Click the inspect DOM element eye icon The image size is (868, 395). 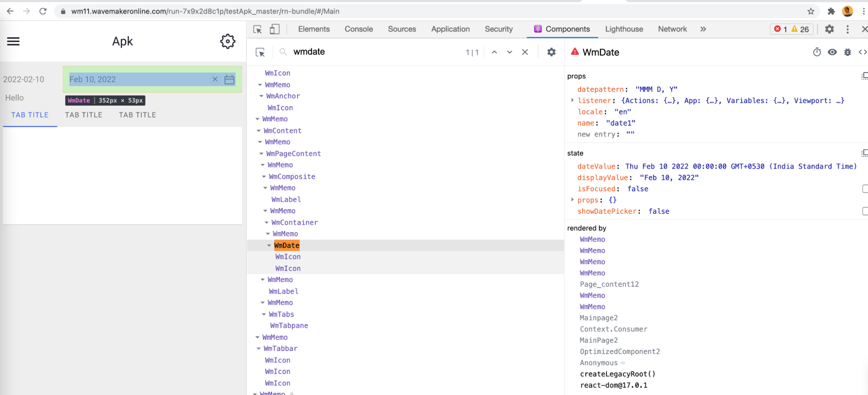[832, 52]
